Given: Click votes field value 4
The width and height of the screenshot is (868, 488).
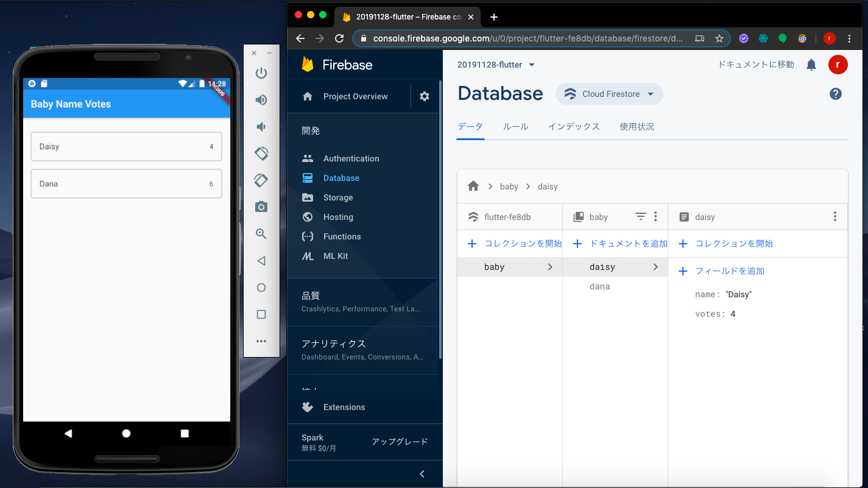Looking at the screenshot, I should pos(733,314).
